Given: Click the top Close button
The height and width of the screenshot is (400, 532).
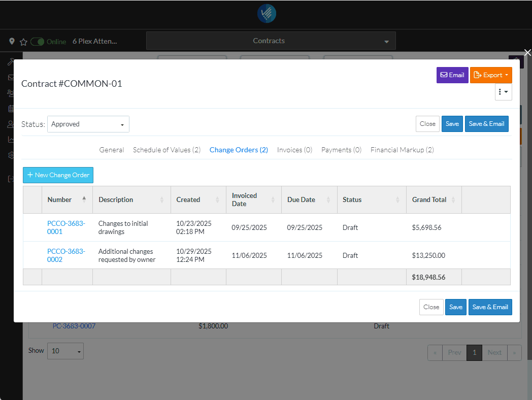Looking at the screenshot, I should tap(427, 124).
